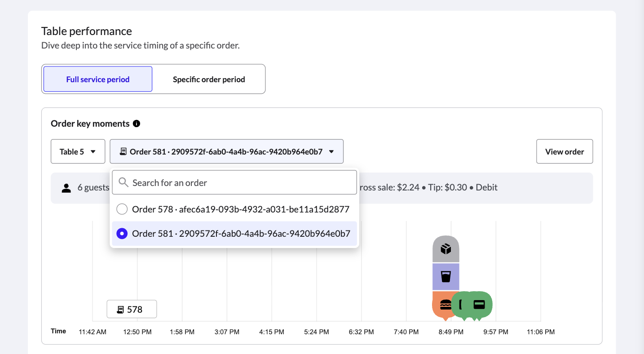This screenshot has width=644, height=354.
Task: Click the person icon next to 6 guests
Action: [x=66, y=188]
